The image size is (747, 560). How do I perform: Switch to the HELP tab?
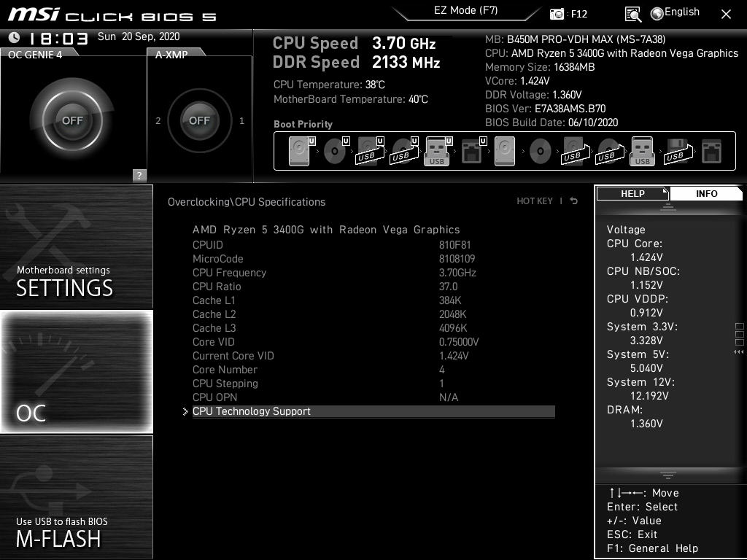(632, 194)
